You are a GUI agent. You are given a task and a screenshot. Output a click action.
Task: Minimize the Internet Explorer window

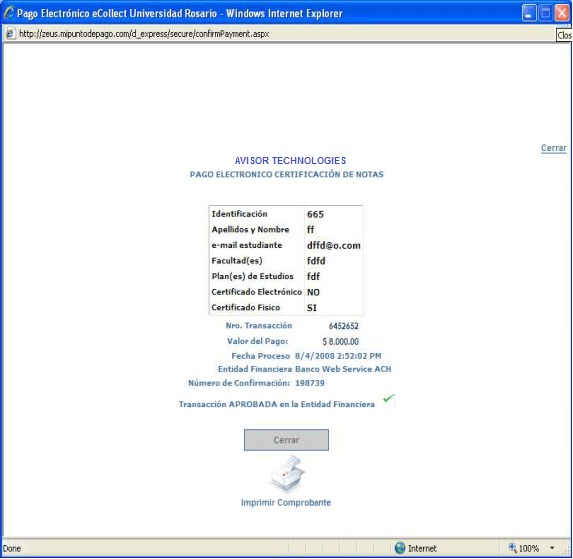[528, 13]
